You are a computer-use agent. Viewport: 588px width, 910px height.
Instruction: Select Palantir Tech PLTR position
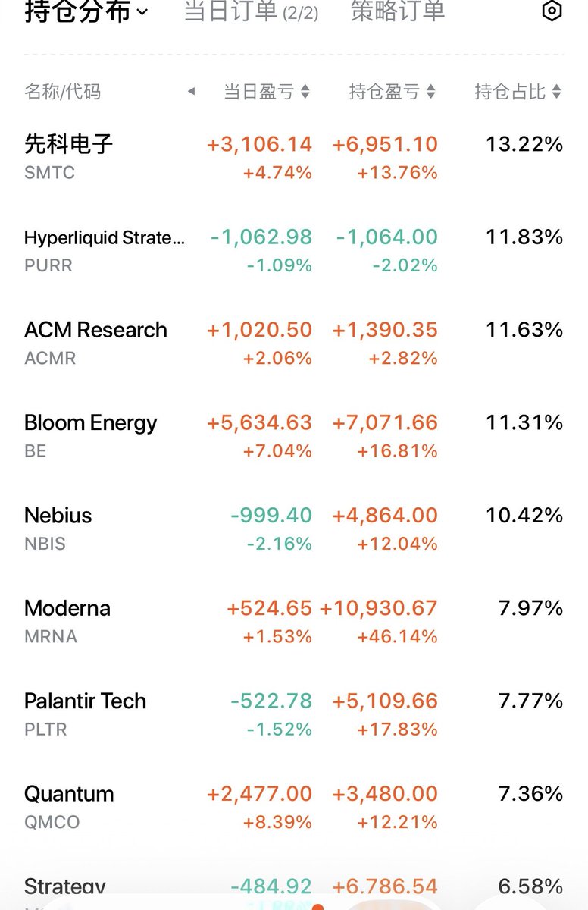pos(294,714)
